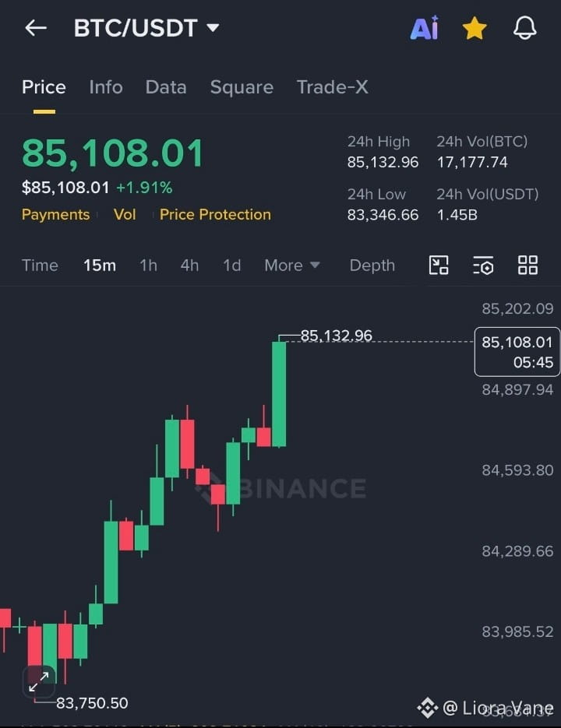Open the grid layout icon

[x=528, y=265]
